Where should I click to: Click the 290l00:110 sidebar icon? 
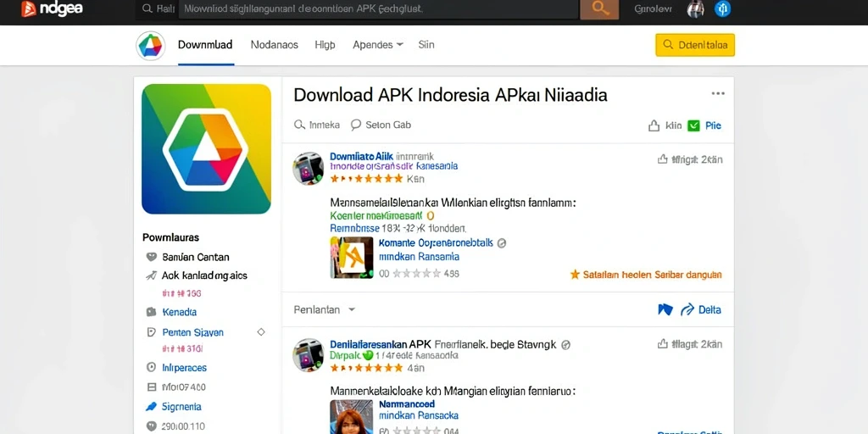coord(151,426)
